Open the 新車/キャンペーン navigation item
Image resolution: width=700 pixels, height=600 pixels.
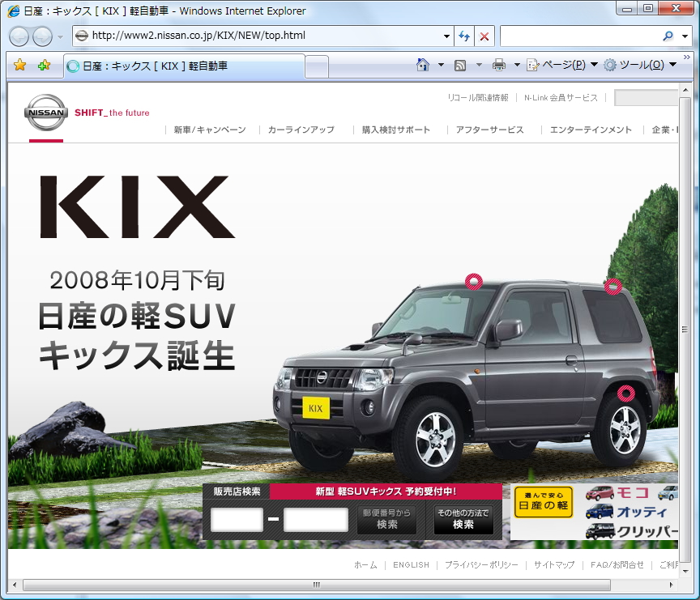coord(210,130)
